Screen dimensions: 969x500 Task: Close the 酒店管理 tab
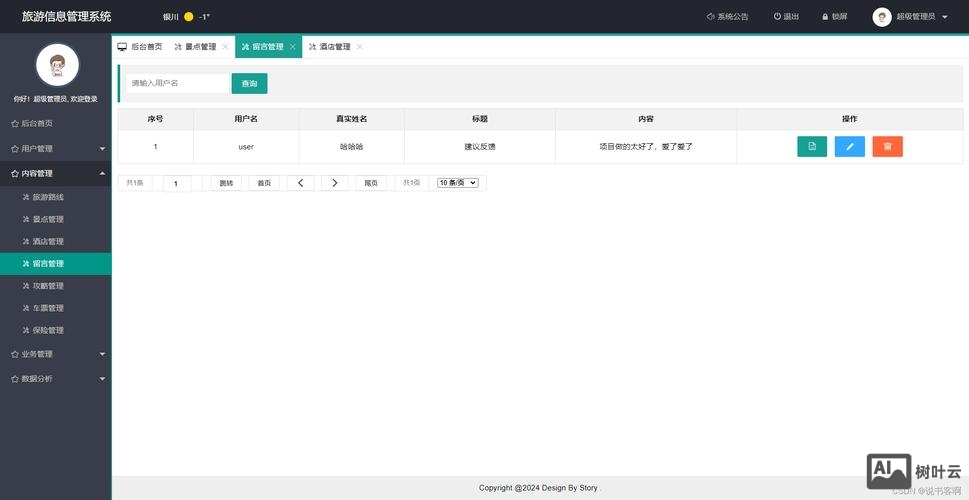pos(360,46)
